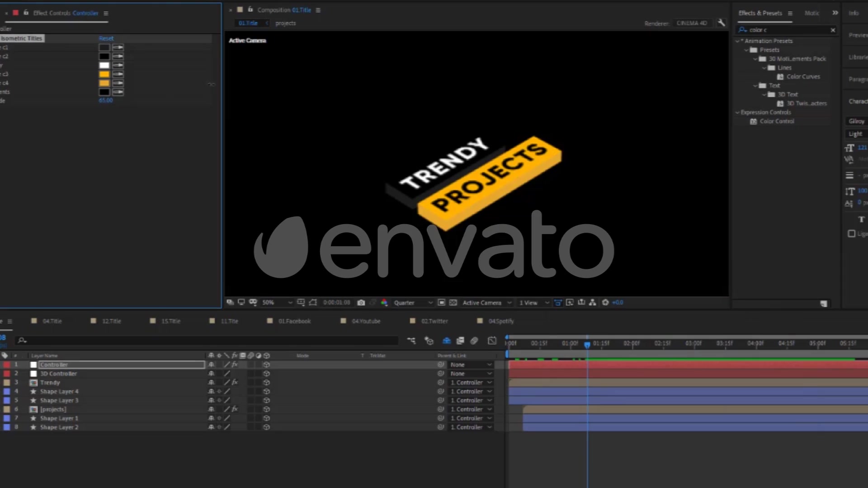Select the Color Curves preset
This screenshot has width=868, height=488.
click(803, 77)
